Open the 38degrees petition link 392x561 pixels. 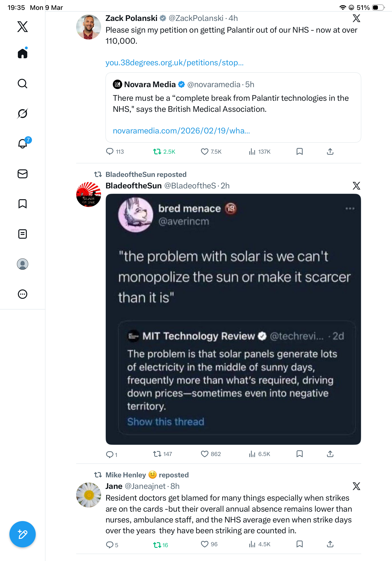174,62
